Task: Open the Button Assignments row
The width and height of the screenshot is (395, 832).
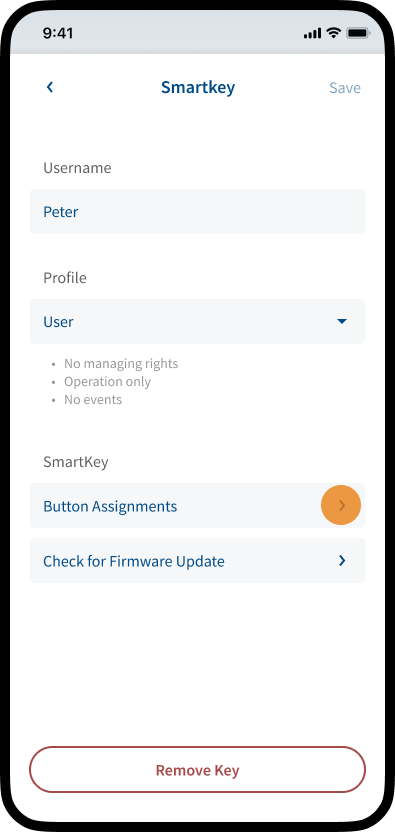Action: [198, 506]
